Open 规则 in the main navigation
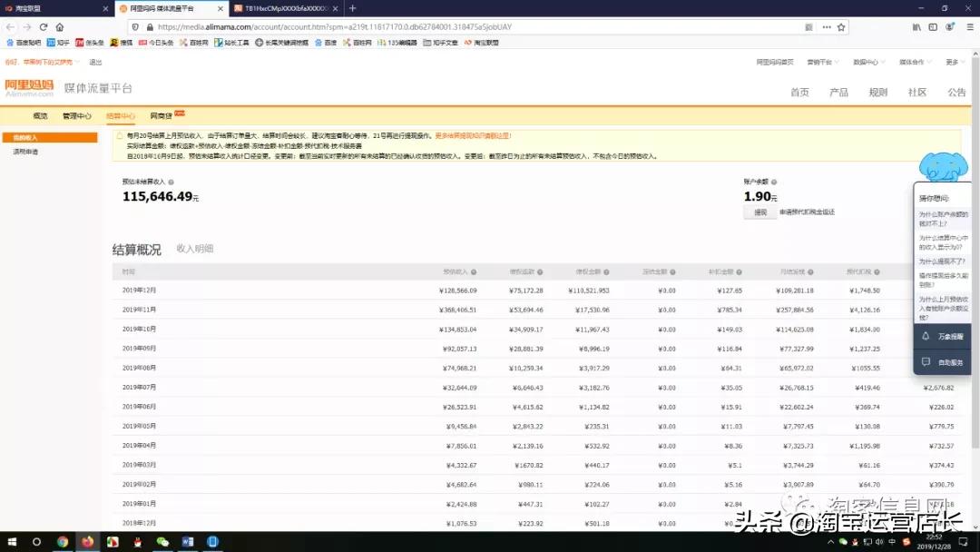The width and height of the screenshot is (980, 552). click(x=878, y=92)
